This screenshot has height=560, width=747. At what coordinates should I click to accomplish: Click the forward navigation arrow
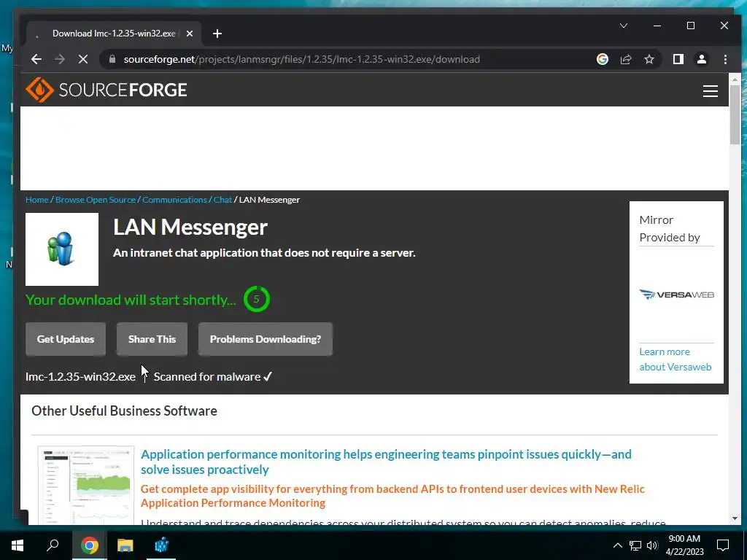60,60
